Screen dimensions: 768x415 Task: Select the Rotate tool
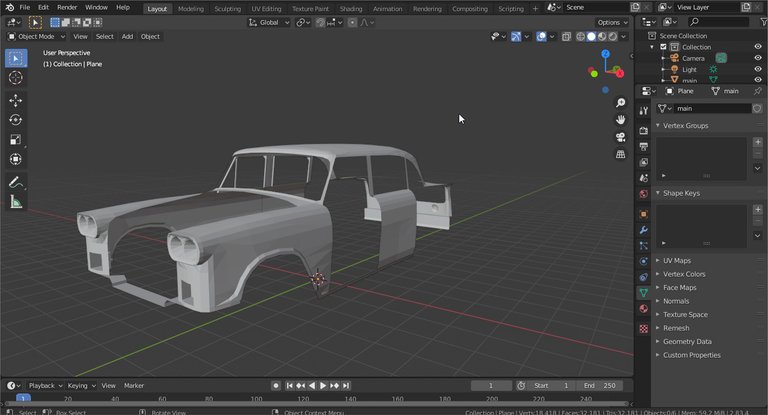click(16, 120)
